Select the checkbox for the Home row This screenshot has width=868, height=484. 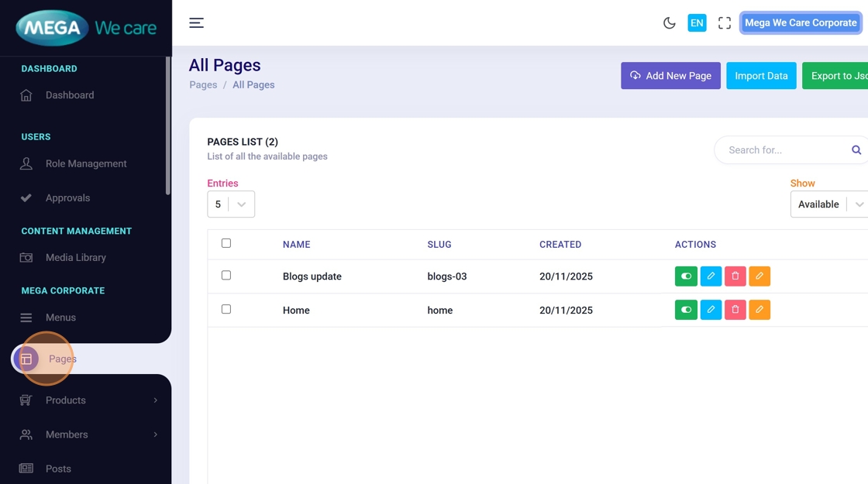pos(226,309)
